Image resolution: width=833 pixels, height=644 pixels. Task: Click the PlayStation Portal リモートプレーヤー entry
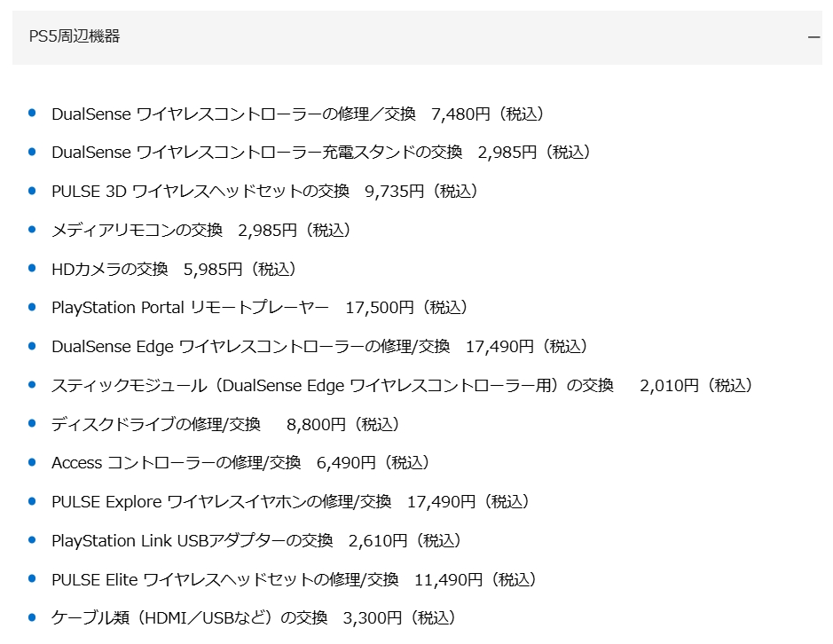tap(190, 308)
